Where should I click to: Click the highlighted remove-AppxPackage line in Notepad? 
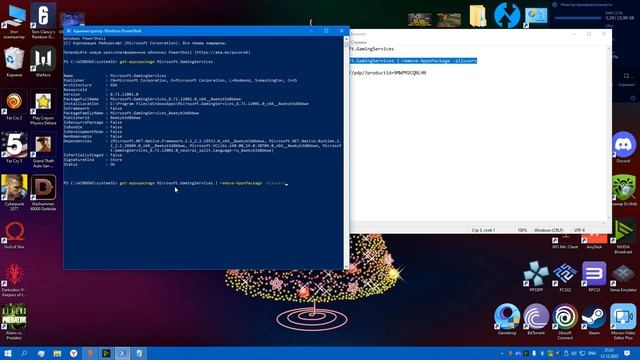414,61
